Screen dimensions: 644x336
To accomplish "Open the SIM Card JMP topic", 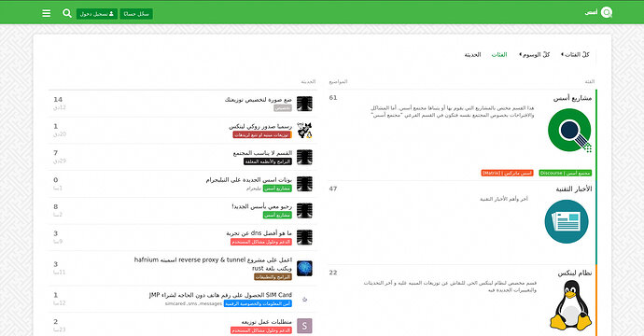I will point(220,295).
